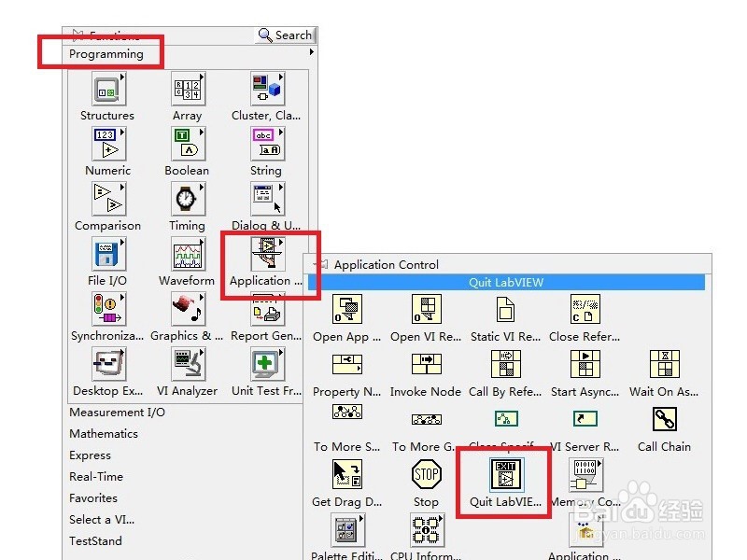Open the Structures palette
Viewport: 747px width, 560px height.
[108, 89]
